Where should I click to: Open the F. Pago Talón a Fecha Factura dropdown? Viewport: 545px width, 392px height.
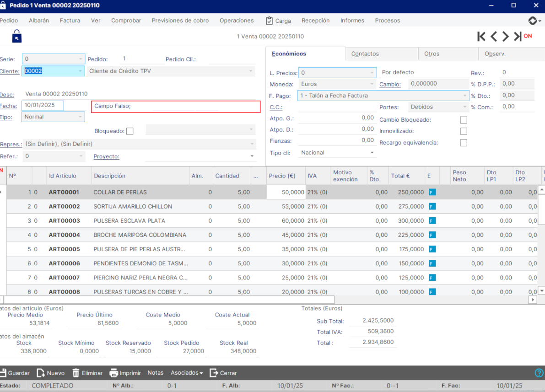(x=465, y=96)
